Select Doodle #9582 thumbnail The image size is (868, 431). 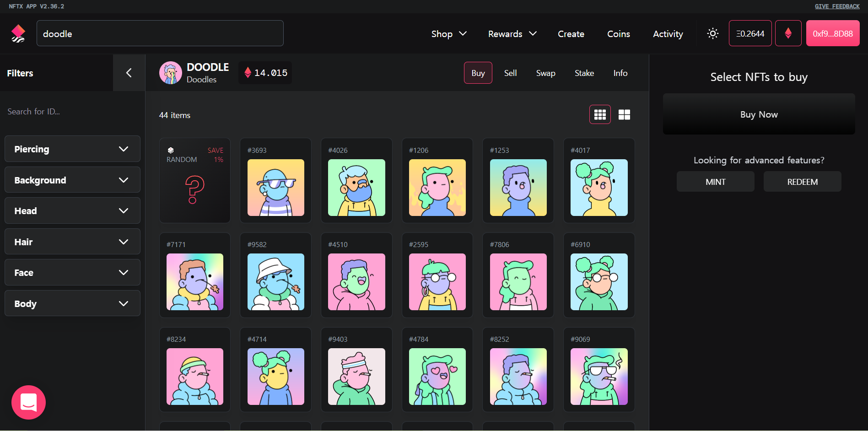275,282
